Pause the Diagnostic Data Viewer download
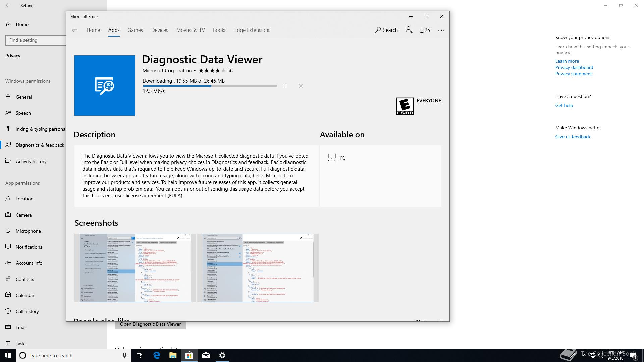This screenshot has height=362, width=644. click(285, 86)
